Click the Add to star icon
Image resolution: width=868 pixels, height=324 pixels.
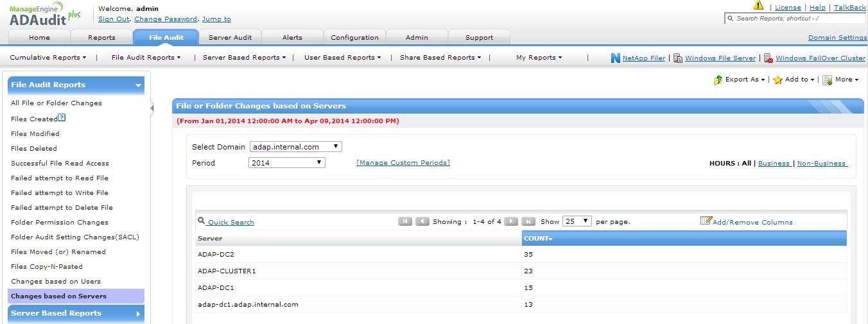[x=777, y=80]
